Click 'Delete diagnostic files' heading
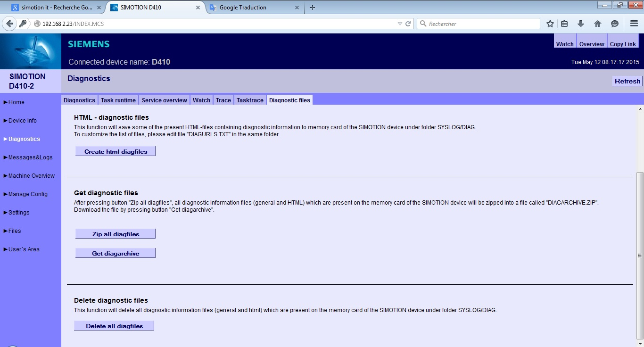 111,300
